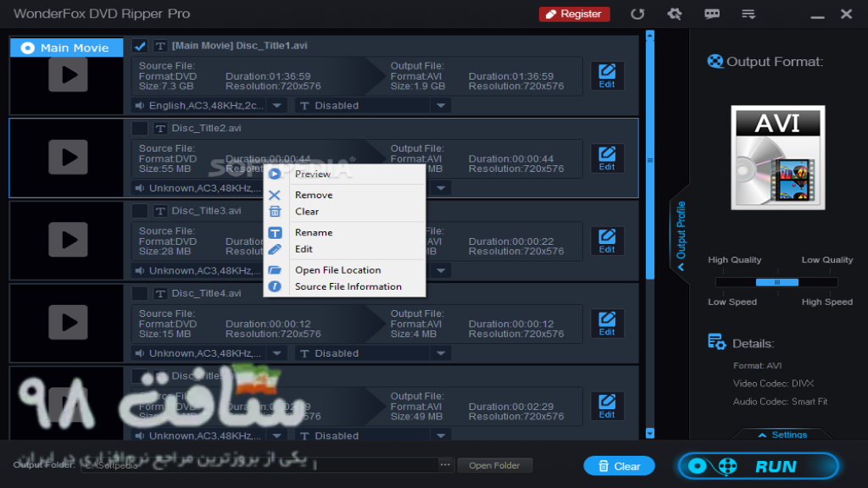Play preview thumbnail of Main Movie Disc_Title1
868x488 pixels.
pos(68,75)
